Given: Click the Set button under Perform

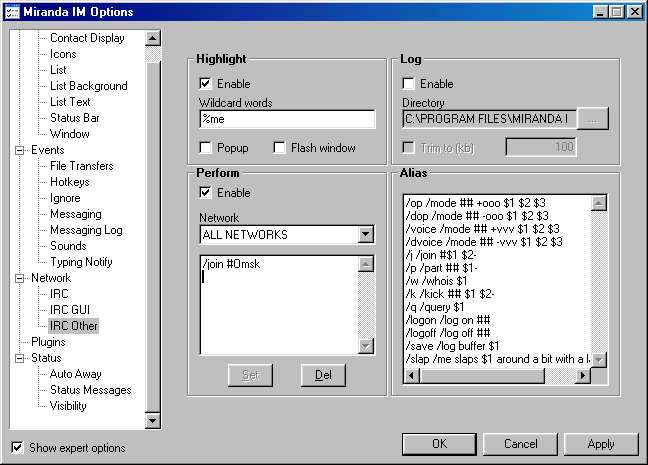Looking at the screenshot, I should pos(250,375).
